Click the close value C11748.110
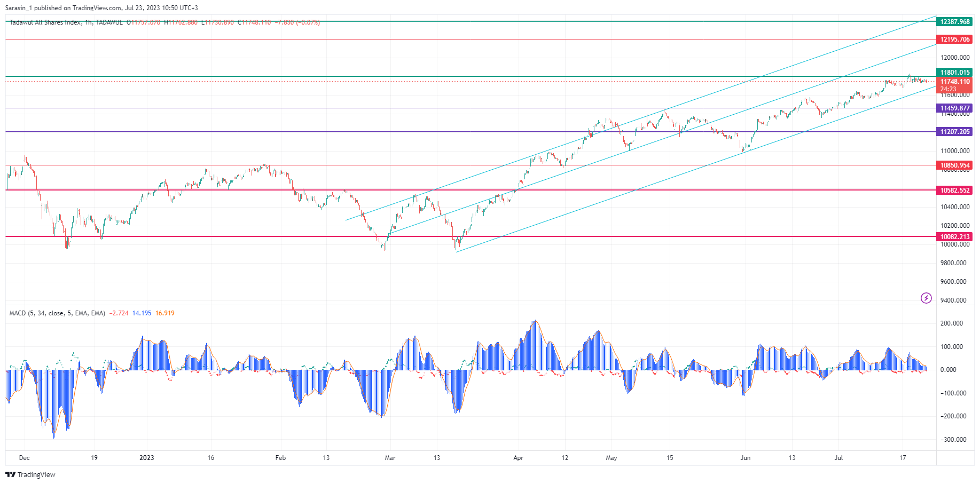 point(254,22)
